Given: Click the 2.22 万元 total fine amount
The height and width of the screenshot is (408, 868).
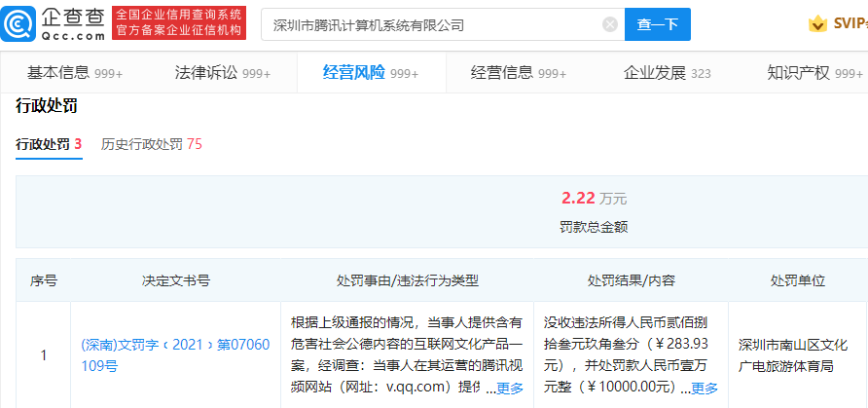Looking at the screenshot, I should tap(593, 198).
